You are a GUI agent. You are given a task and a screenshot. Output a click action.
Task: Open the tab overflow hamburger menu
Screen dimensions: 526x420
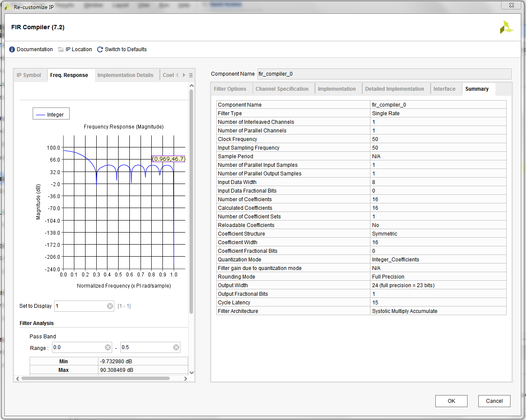pos(191,75)
